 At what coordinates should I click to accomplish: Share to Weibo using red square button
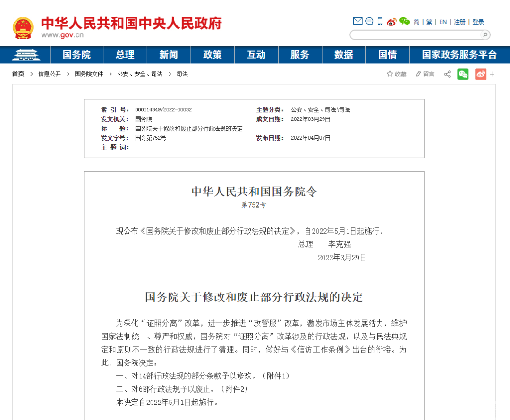(x=480, y=74)
